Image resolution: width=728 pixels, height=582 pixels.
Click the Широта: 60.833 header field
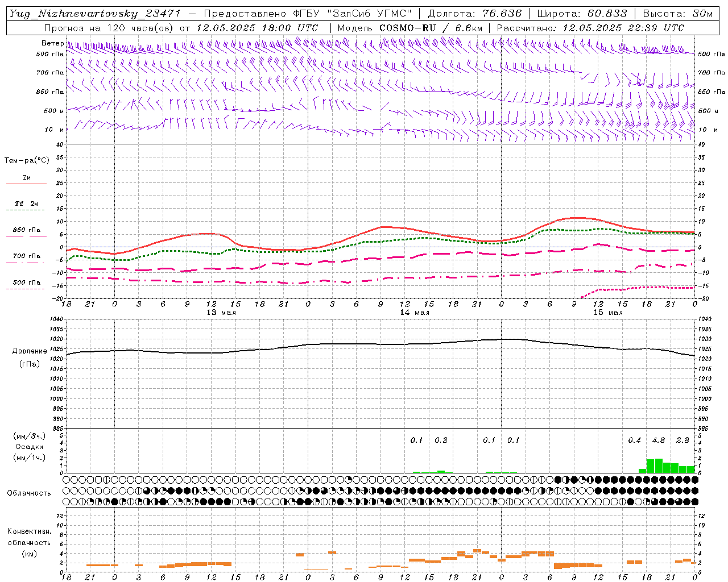pos(582,14)
